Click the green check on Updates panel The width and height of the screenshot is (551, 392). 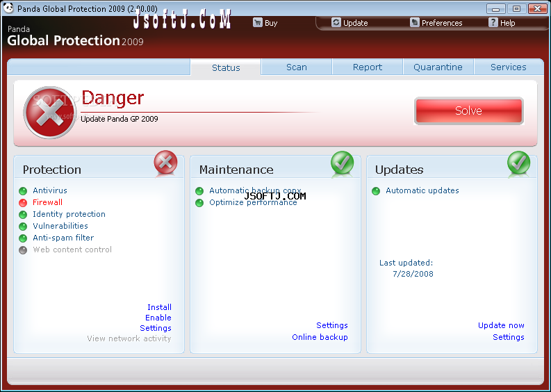[x=518, y=163]
